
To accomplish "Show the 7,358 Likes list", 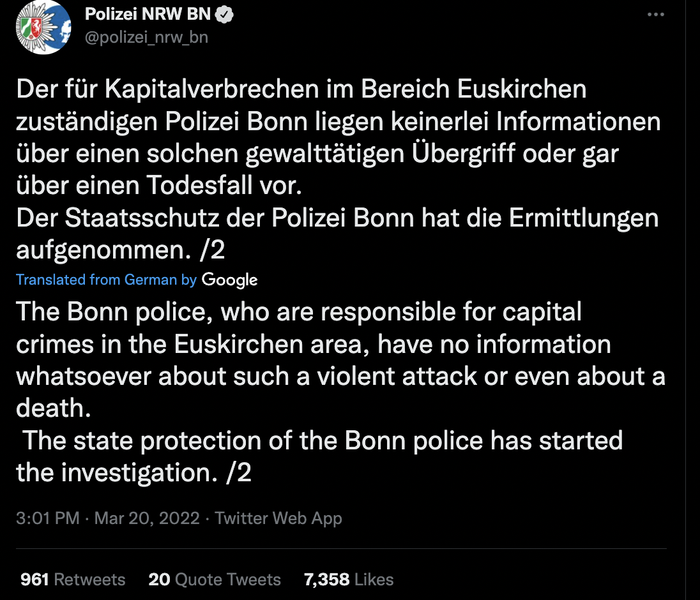I will (349, 580).
